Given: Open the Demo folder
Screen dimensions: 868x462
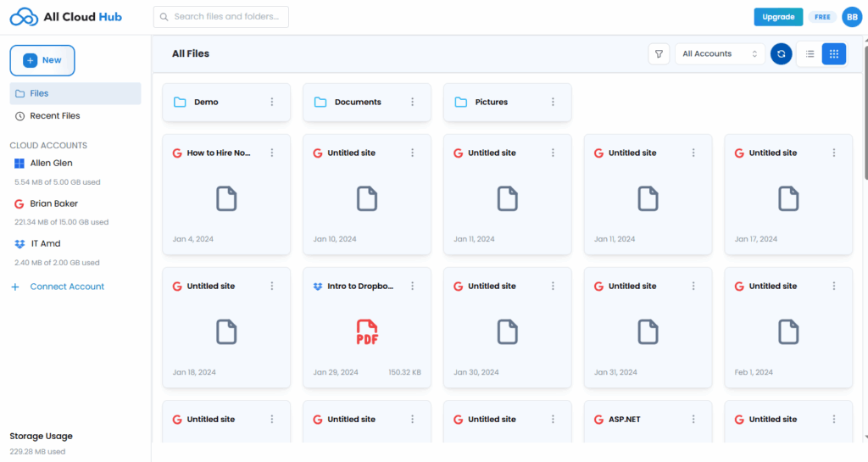Looking at the screenshot, I should tap(226, 103).
